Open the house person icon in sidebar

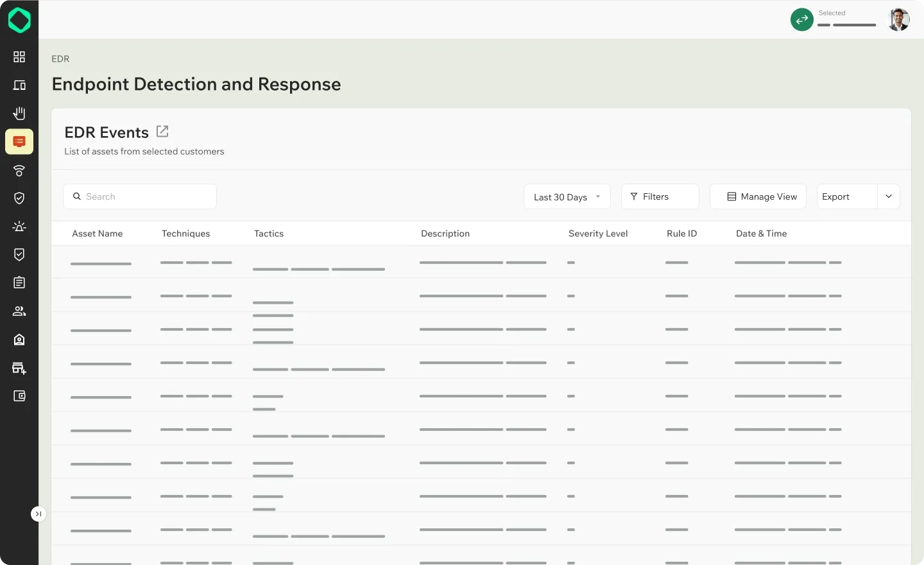(x=19, y=340)
